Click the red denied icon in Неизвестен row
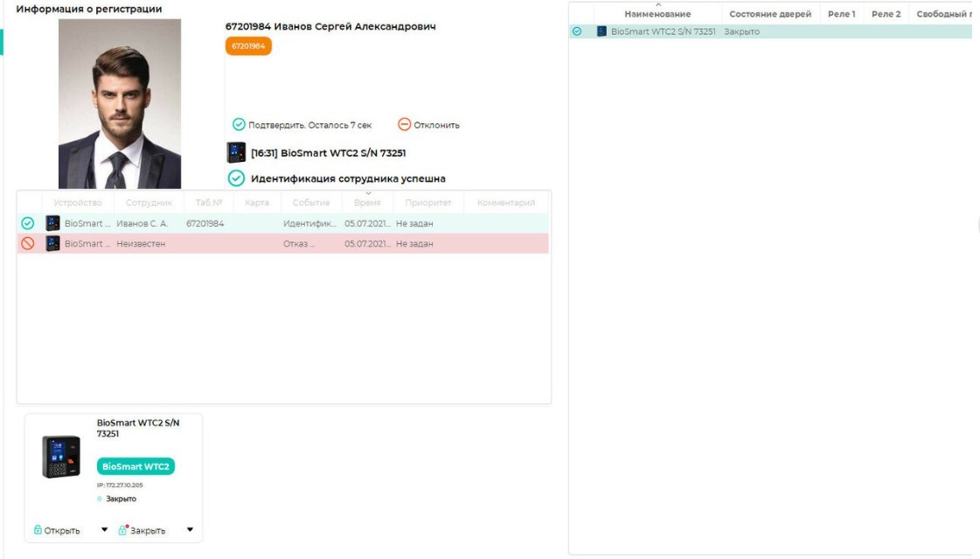Screen dimensions: 980x559 pos(28,244)
